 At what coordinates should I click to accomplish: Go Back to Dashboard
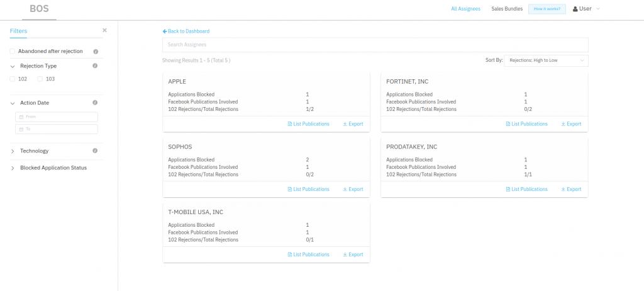(x=186, y=31)
